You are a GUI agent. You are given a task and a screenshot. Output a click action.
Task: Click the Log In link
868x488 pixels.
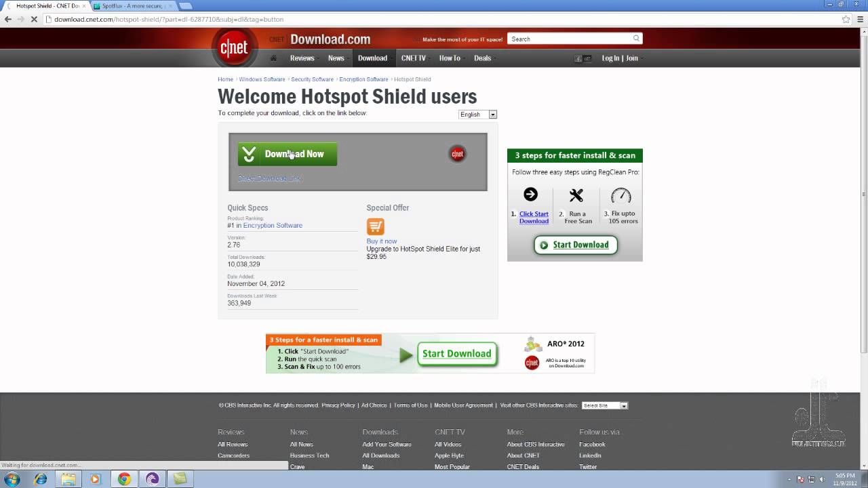tap(610, 58)
